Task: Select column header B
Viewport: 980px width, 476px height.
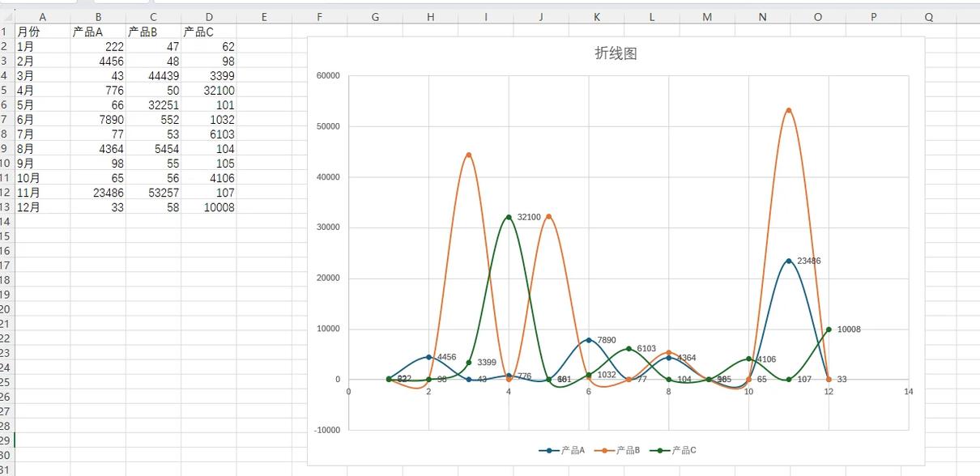Action: [x=99, y=15]
